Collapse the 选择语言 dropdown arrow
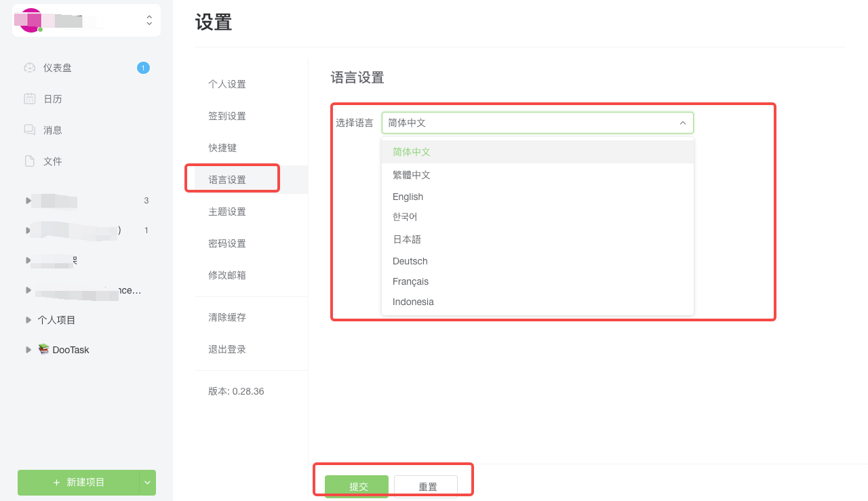 [683, 123]
